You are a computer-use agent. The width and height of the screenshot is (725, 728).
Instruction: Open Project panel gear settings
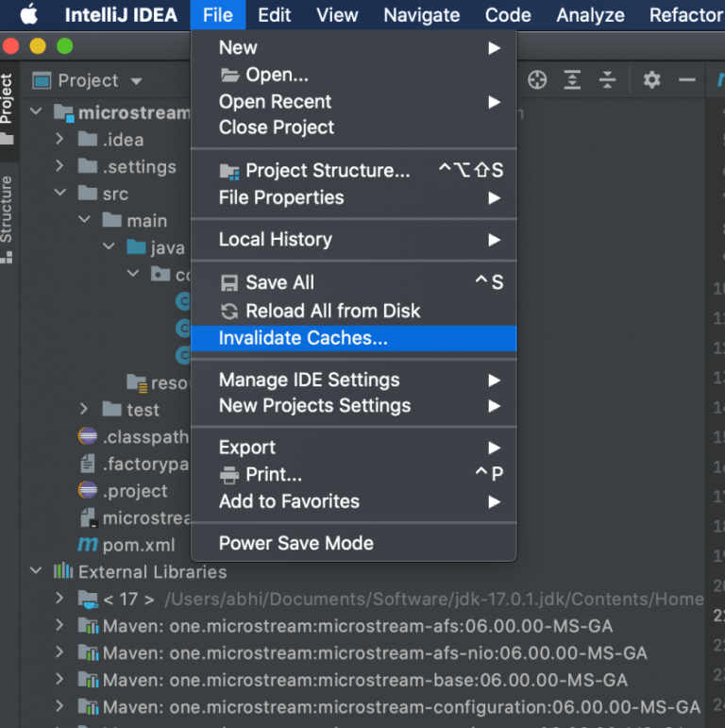pos(651,80)
